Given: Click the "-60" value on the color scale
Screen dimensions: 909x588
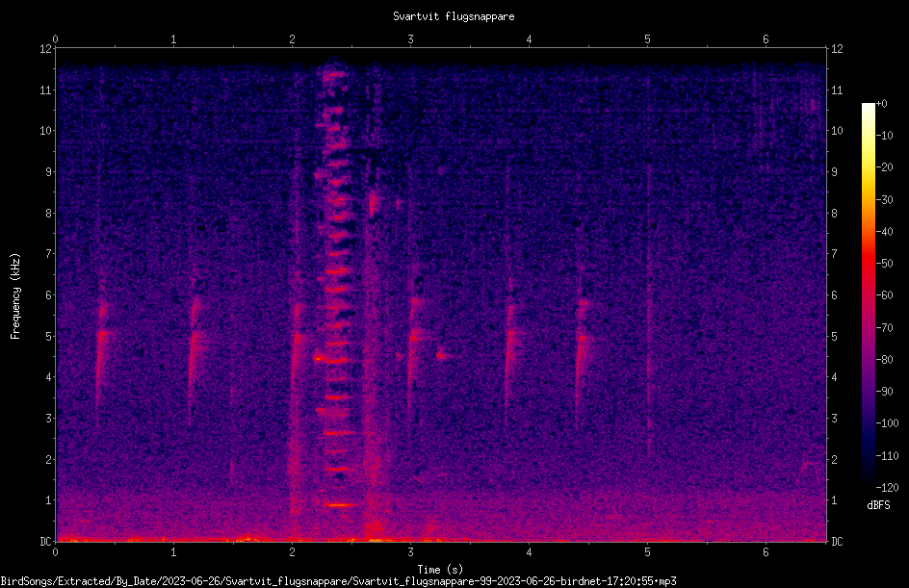Looking at the screenshot, I should click(x=885, y=295).
